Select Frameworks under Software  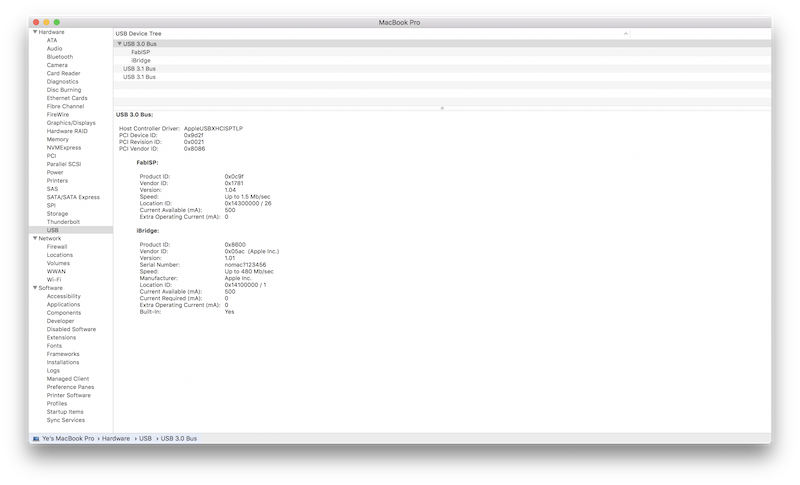coord(63,354)
